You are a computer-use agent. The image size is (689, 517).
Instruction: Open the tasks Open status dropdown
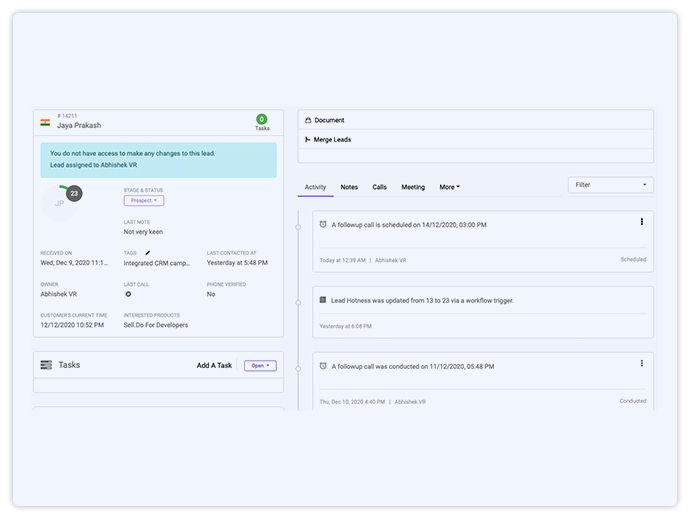[260, 365]
